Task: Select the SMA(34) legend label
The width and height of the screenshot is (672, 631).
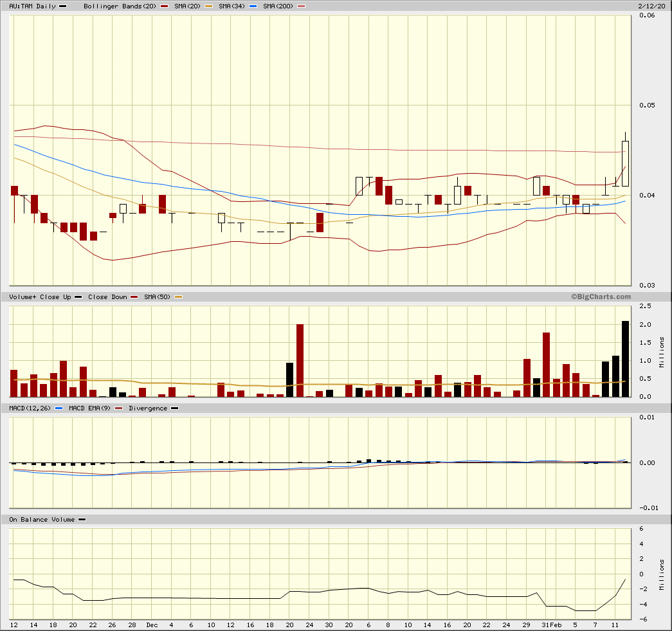Action: pyautogui.click(x=232, y=6)
